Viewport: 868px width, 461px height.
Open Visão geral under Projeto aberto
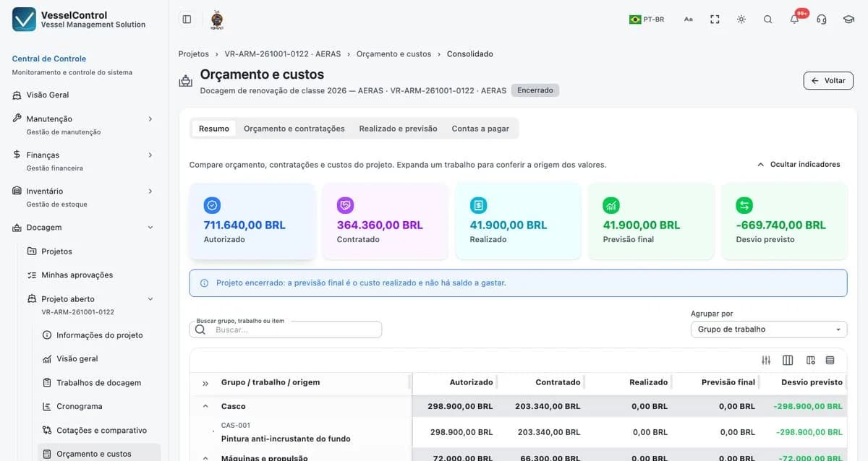[77, 358]
